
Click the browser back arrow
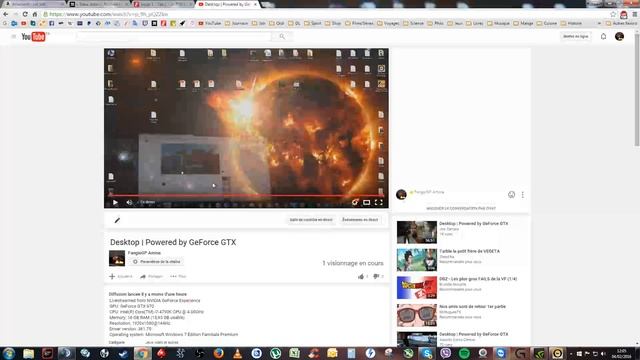point(5,14)
